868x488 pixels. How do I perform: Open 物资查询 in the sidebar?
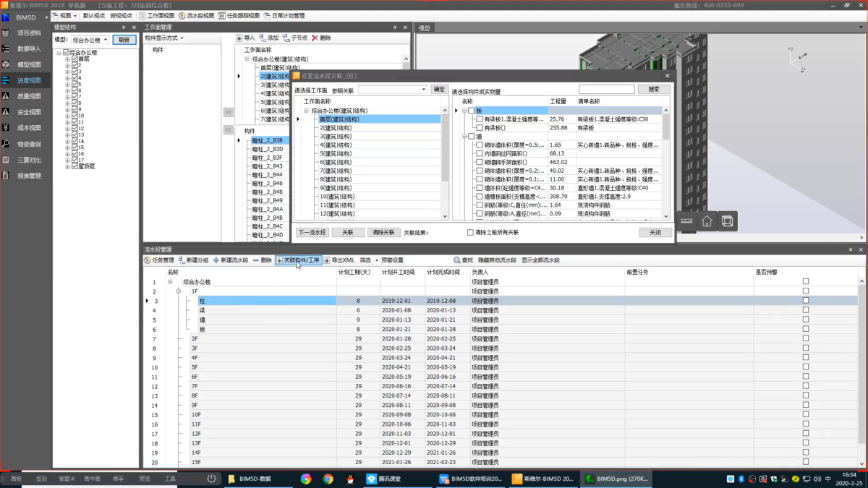tap(29, 144)
